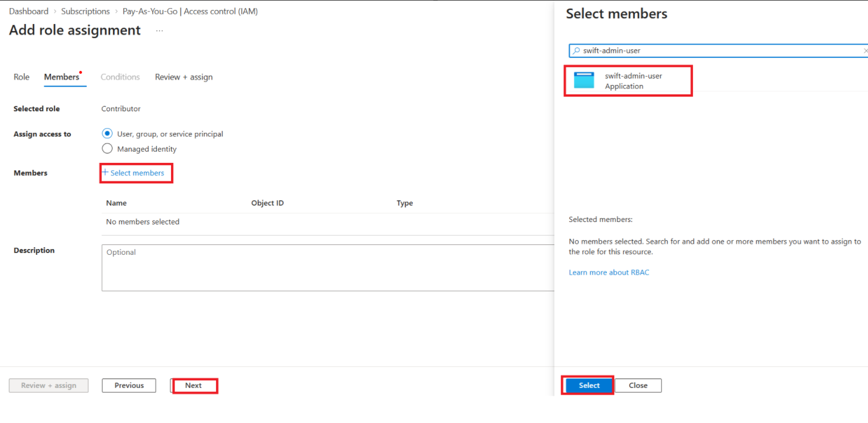This screenshot has height=423, width=868.
Task: Click the swift-admin-user application icon
Action: click(x=584, y=80)
